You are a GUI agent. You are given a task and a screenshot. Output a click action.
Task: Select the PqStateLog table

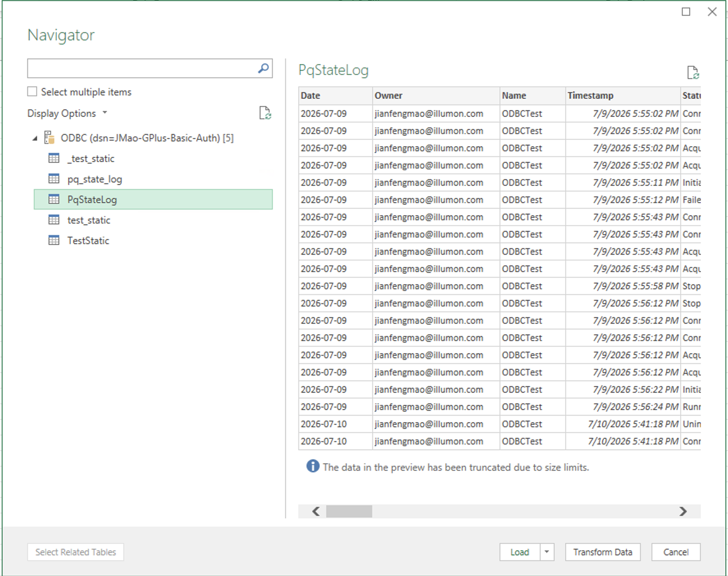(153, 200)
